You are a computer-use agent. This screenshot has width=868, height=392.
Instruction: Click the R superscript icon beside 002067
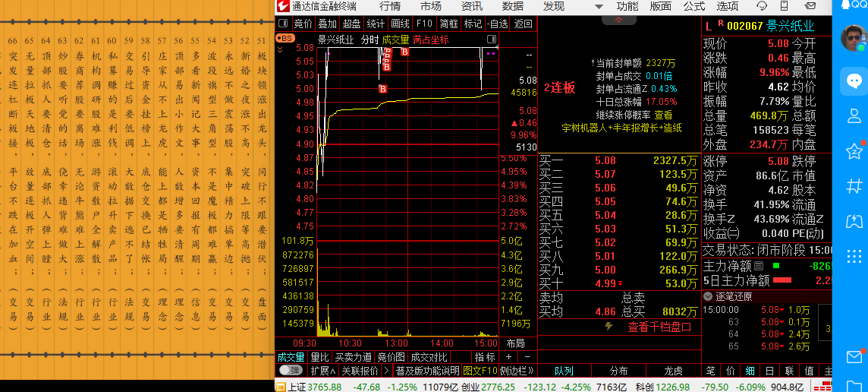tap(720, 23)
